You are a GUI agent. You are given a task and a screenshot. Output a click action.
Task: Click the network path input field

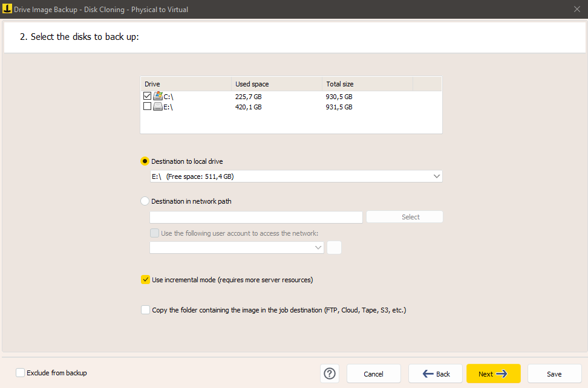pyautogui.click(x=256, y=217)
